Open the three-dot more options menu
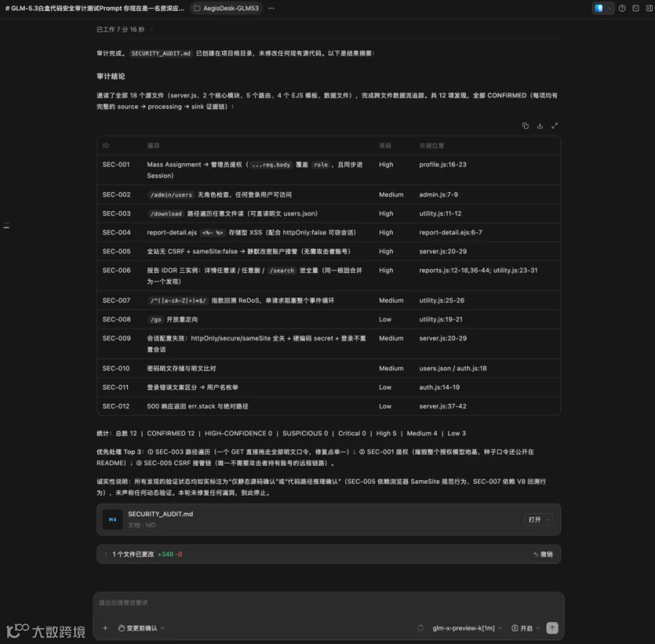The width and height of the screenshot is (655, 644). click(x=271, y=8)
